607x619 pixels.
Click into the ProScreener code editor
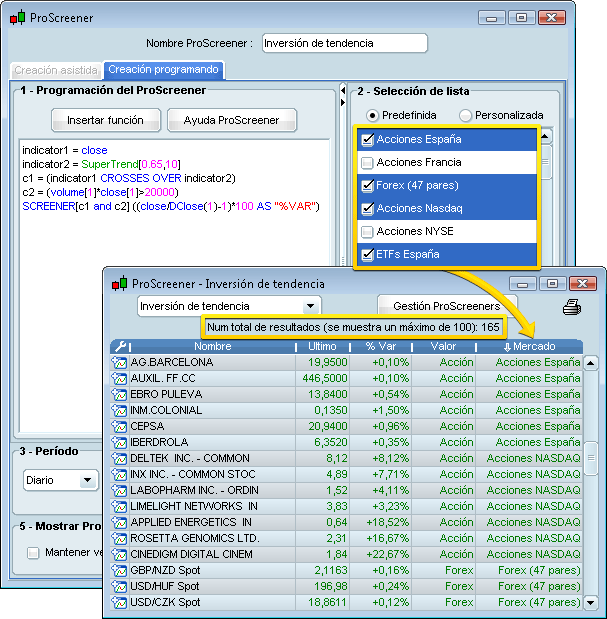coord(174,285)
